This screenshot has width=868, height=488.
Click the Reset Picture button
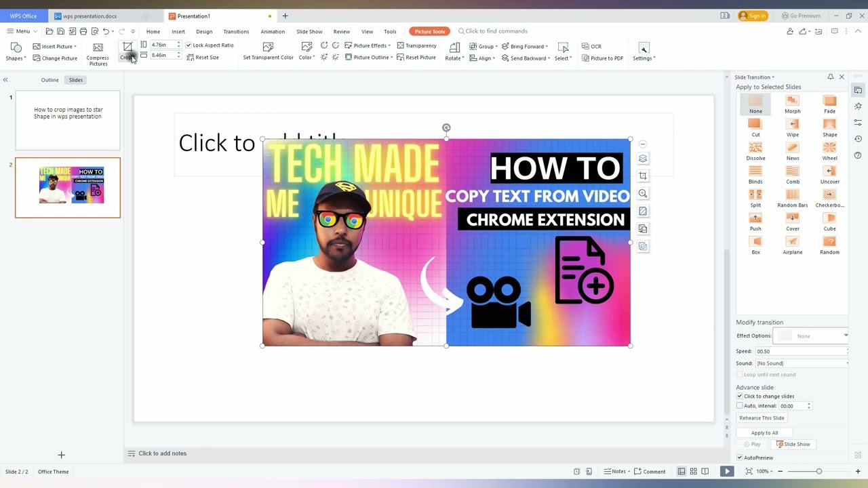tap(416, 58)
